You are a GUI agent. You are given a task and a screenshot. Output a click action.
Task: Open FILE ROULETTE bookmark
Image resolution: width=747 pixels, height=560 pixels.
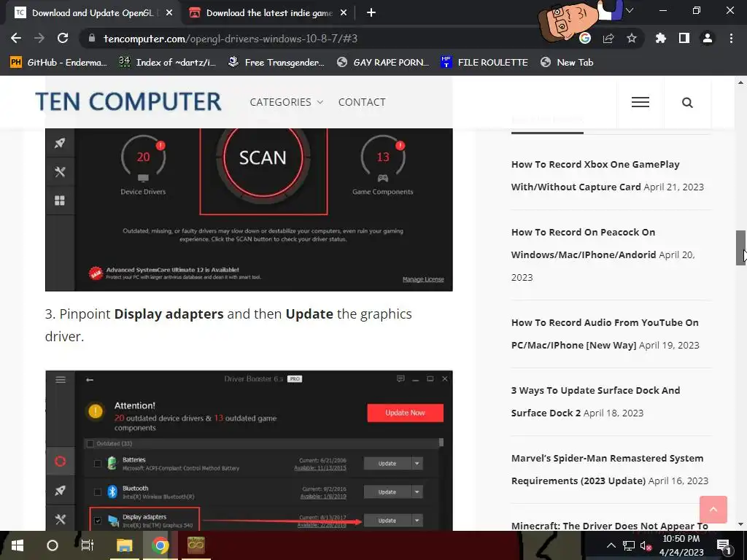[484, 63]
